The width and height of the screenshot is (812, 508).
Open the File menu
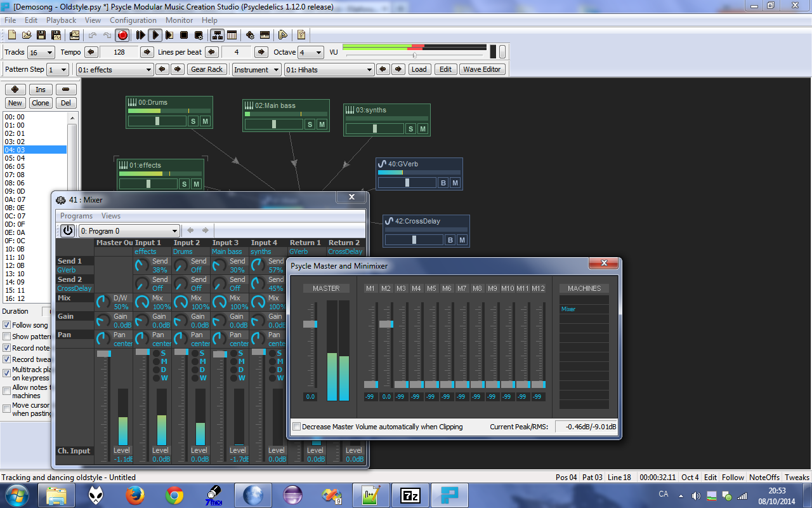pos(10,20)
